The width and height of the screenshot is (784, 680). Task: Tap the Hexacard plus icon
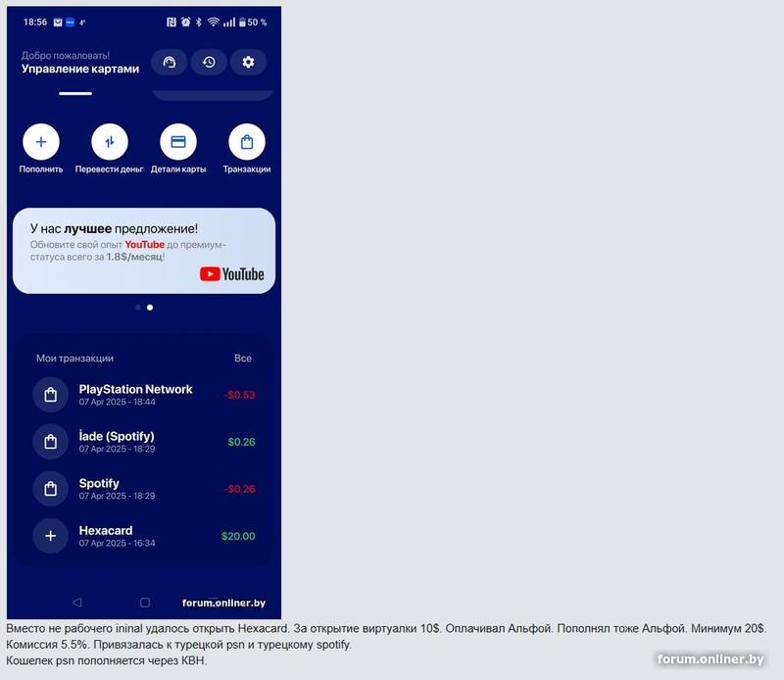click(x=51, y=536)
